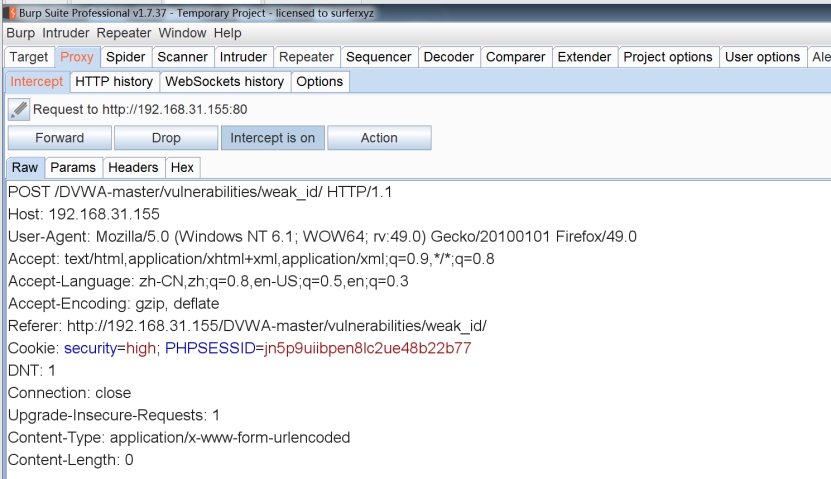Click the Accept: text/html header line
This screenshot has width=831, height=479.
(x=251, y=259)
